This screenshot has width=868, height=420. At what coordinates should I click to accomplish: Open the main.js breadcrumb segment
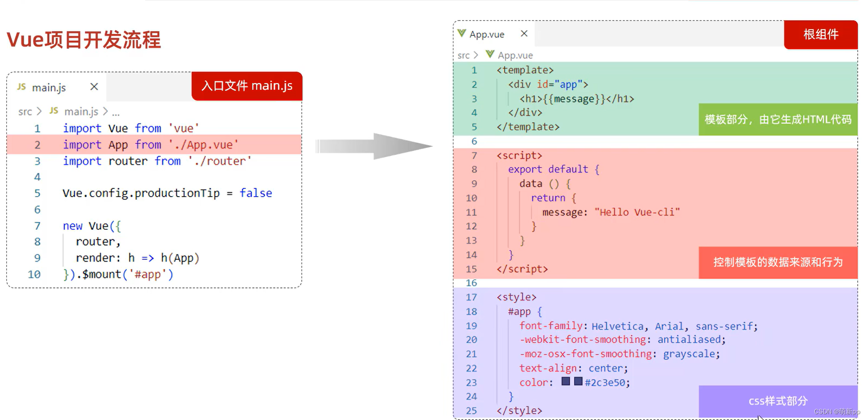tap(81, 112)
